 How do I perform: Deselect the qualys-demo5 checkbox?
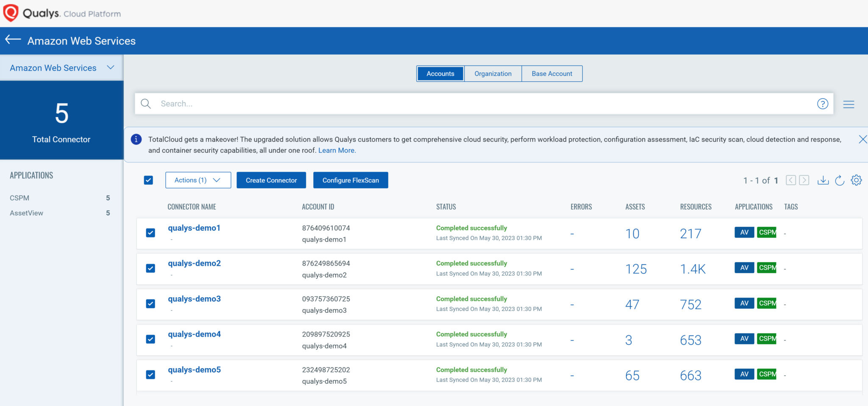(x=150, y=375)
